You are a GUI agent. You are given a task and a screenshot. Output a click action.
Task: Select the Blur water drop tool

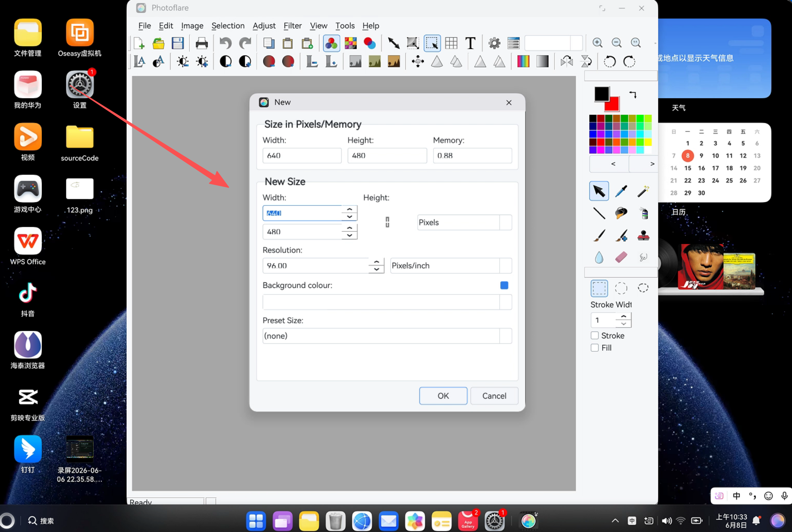click(x=599, y=257)
